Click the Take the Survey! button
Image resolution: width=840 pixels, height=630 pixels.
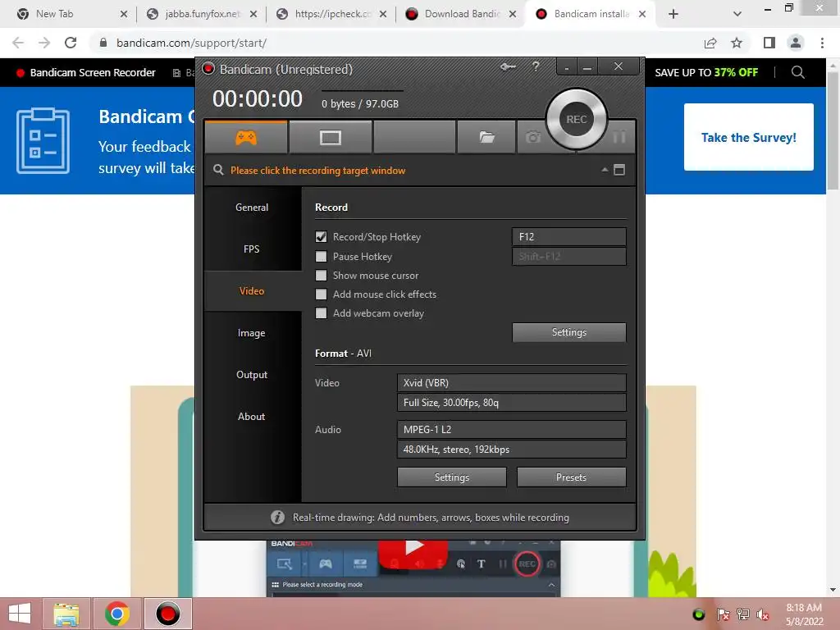click(748, 137)
